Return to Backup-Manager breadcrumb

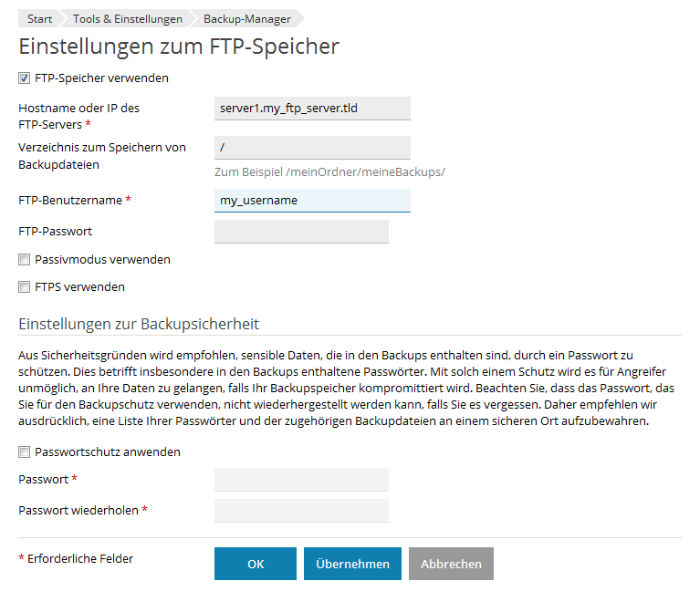coord(247,19)
